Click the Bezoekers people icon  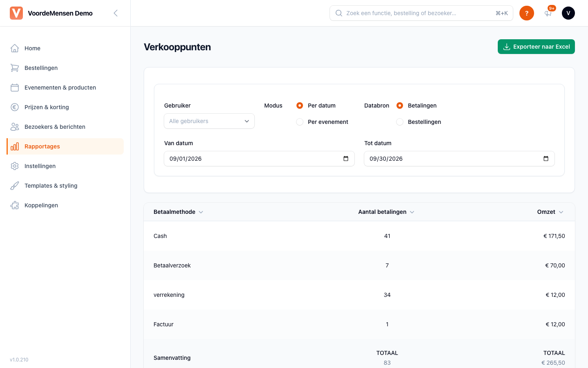click(x=15, y=127)
